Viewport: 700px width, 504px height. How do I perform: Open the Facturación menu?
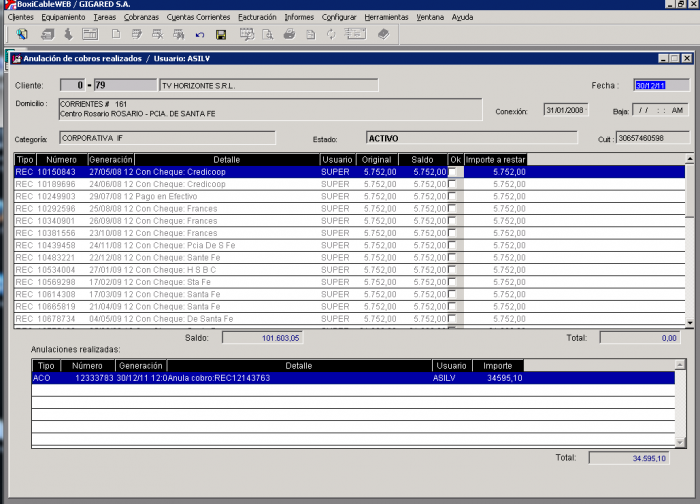(257, 17)
